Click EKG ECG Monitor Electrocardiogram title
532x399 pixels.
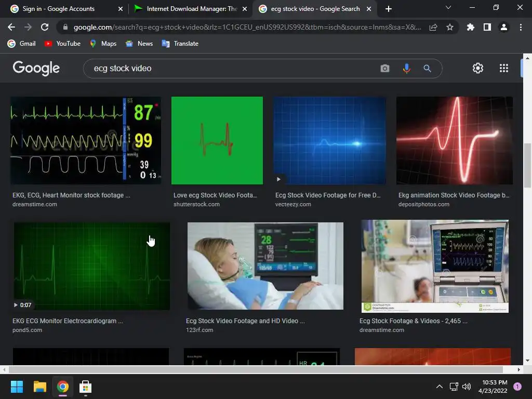[x=68, y=321]
